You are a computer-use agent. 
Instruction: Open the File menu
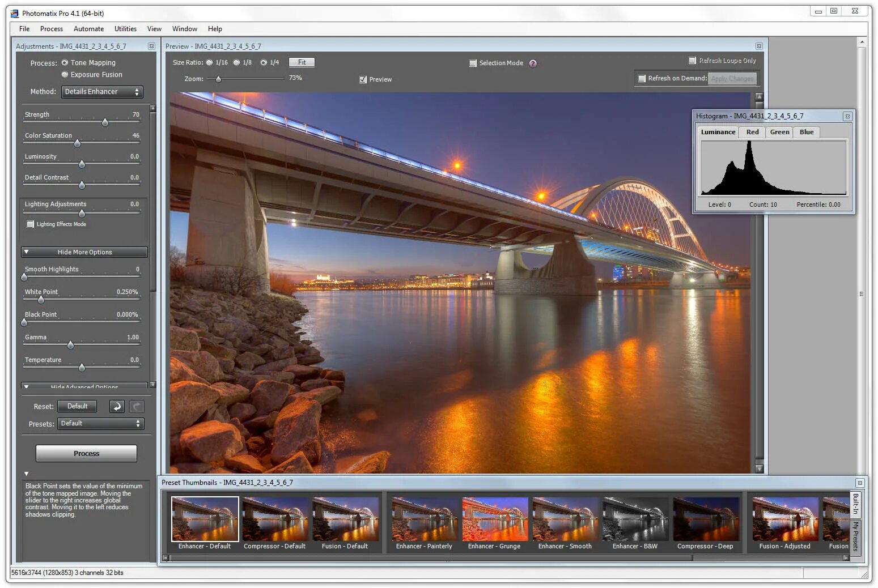point(24,29)
